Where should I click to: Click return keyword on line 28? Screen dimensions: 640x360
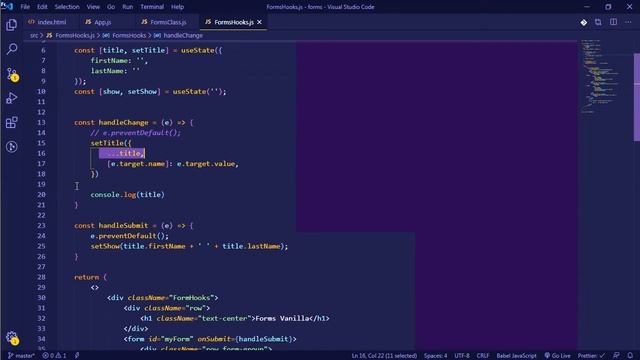pyautogui.click(x=86, y=277)
